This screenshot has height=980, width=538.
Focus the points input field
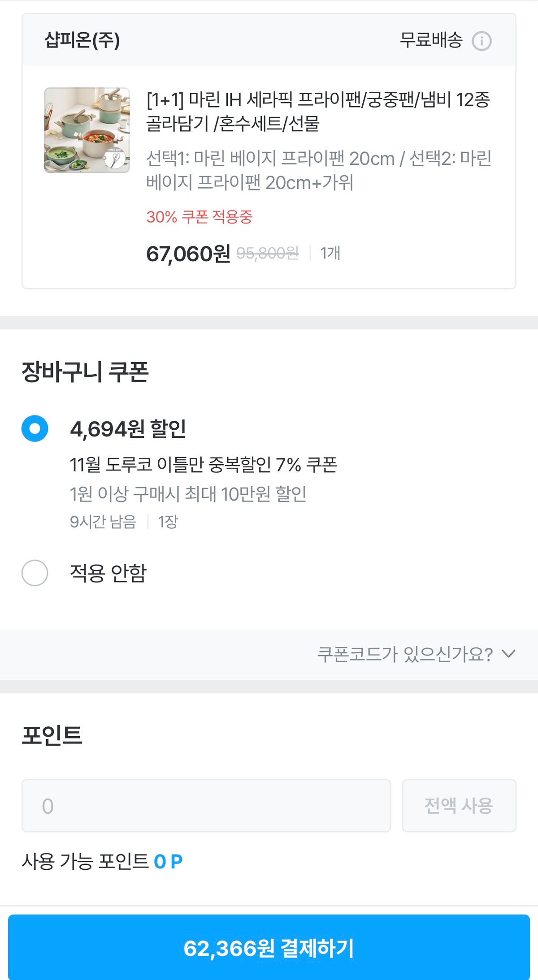(206, 806)
